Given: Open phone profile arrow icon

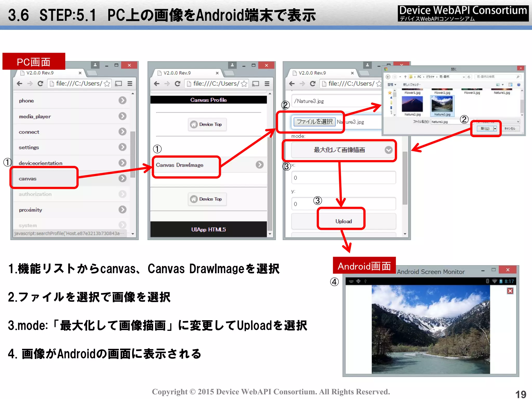Looking at the screenshot, I should coord(122,100).
